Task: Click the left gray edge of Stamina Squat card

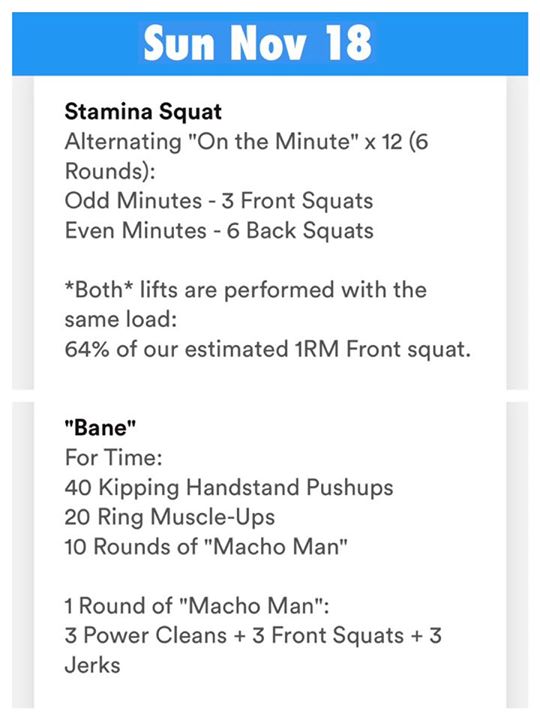Action: 23,233
